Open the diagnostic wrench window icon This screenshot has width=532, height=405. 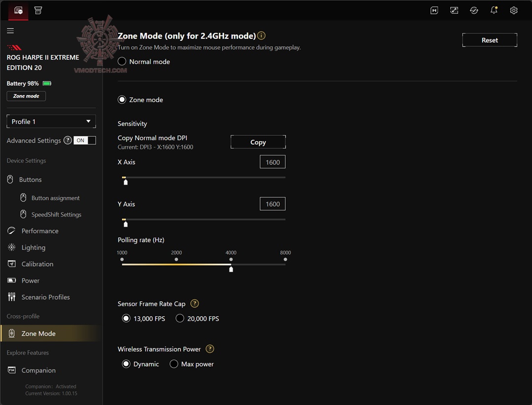coord(454,10)
